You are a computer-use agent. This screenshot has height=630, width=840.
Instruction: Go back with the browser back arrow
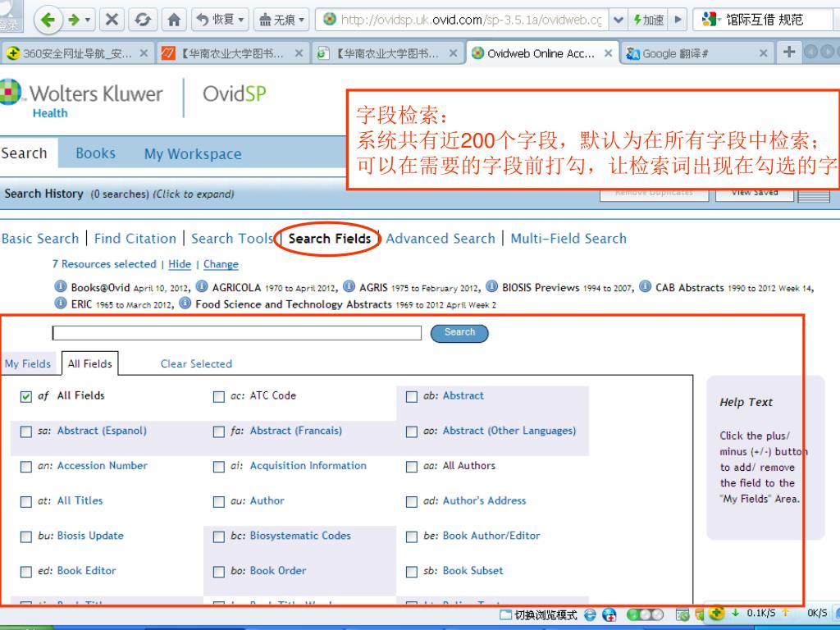pyautogui.click(x=48, y=21)
